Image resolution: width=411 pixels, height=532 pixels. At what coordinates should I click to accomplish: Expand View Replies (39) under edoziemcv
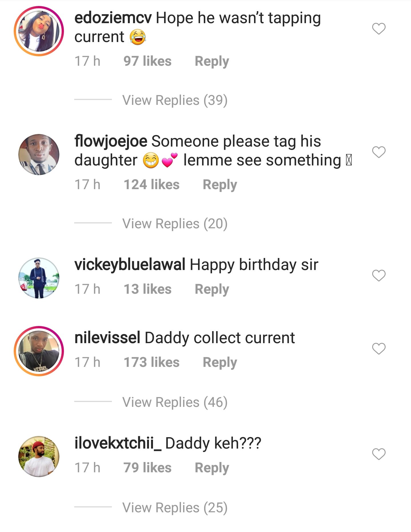175,100
